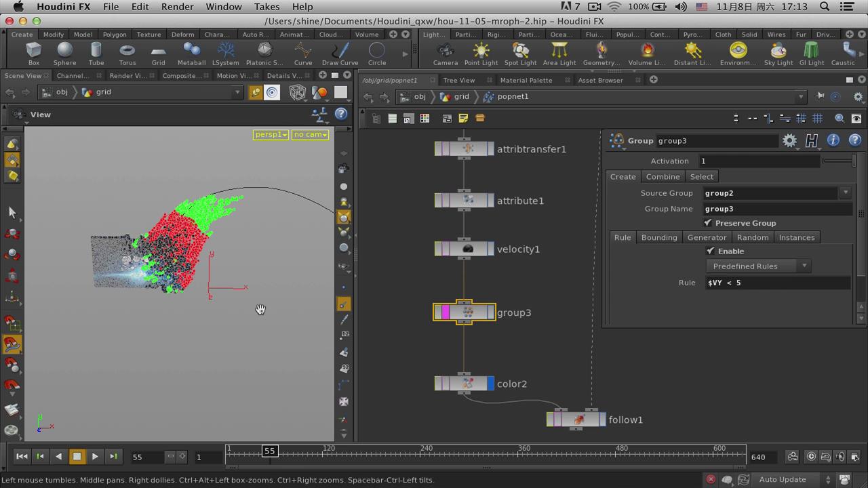The image size is (868, 488).
Task: Toggle the display flag on the follow1 node
Action: [603, 420]
